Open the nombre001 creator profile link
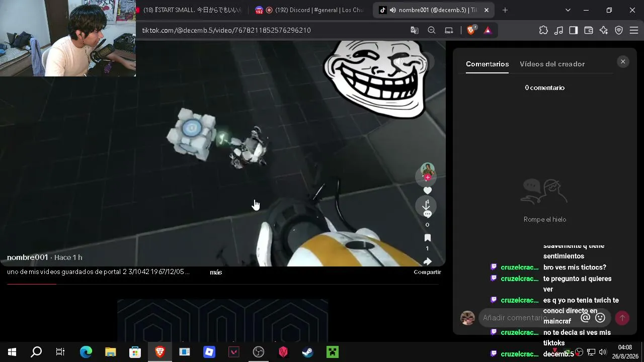Viewport: 644px width, 362px height. pos(27,257)
